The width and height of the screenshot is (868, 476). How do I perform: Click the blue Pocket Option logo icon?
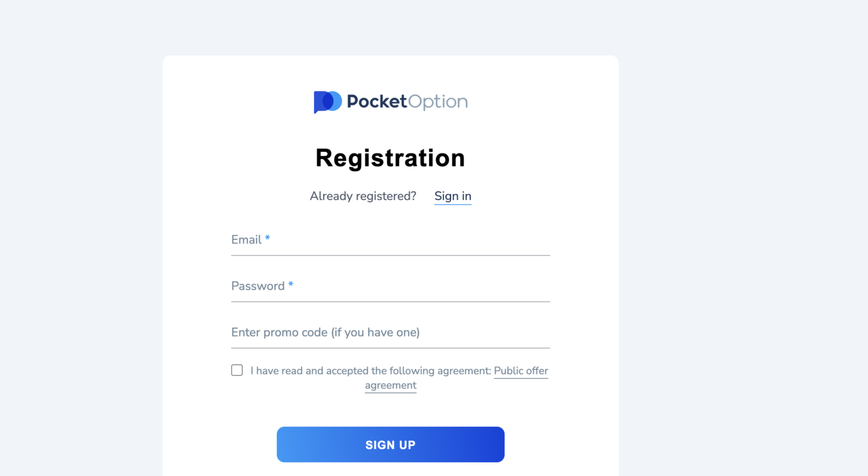[x=327, y=102]
